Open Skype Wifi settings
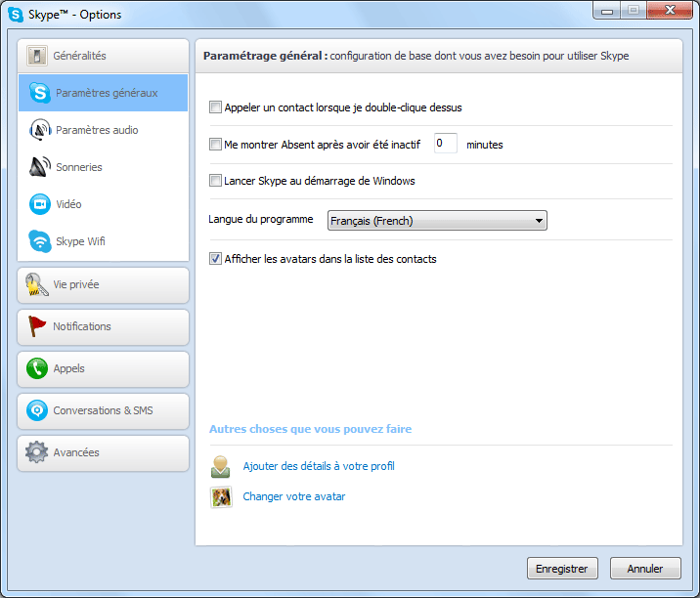 tap(103, 241)
